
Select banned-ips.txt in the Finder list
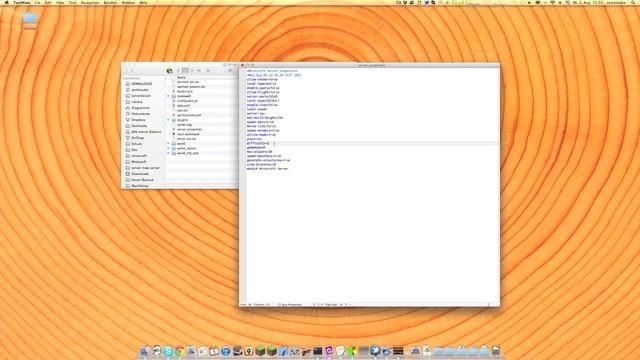(188, 82)
